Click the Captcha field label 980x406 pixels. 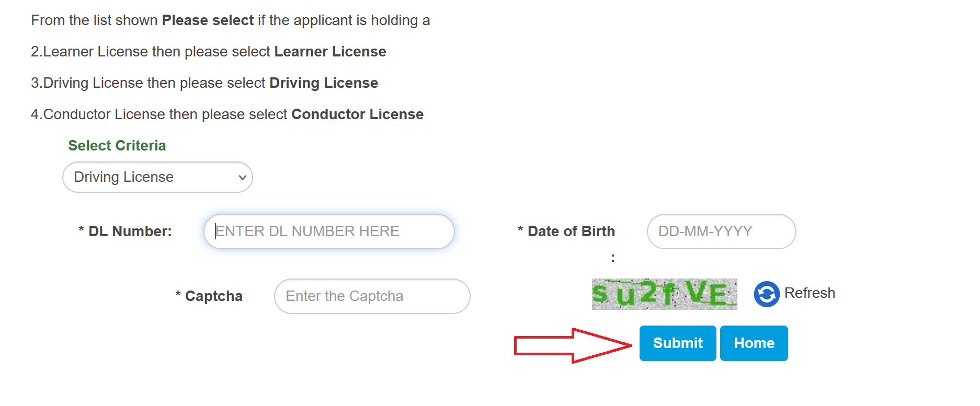coord(209,296)
